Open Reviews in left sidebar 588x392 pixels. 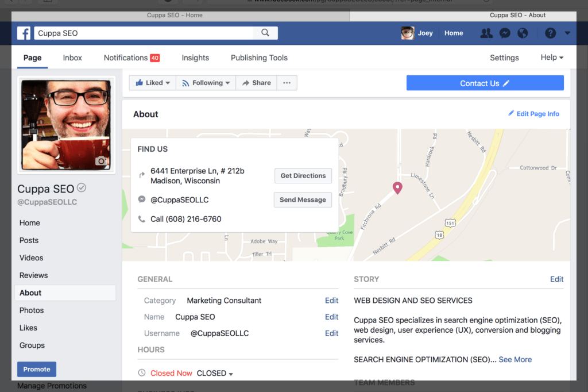pos(34,275)
